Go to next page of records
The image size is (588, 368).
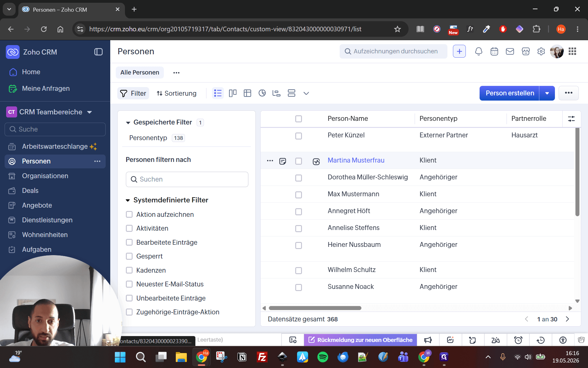(x=567, y=319)
